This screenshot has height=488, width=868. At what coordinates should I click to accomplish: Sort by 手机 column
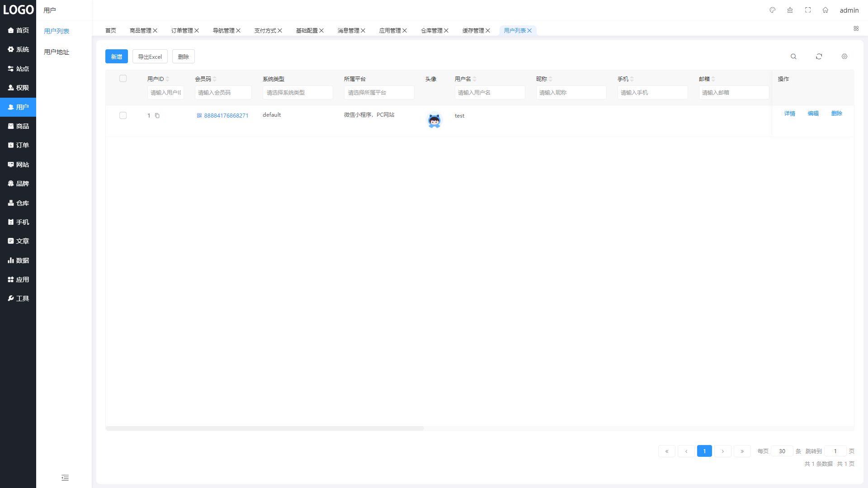632,79
